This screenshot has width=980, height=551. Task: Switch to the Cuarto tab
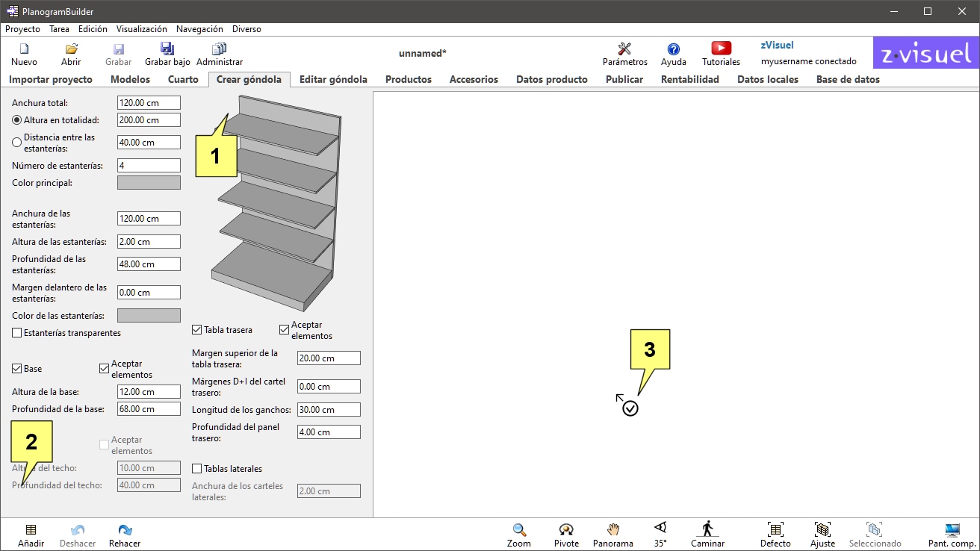183,79
